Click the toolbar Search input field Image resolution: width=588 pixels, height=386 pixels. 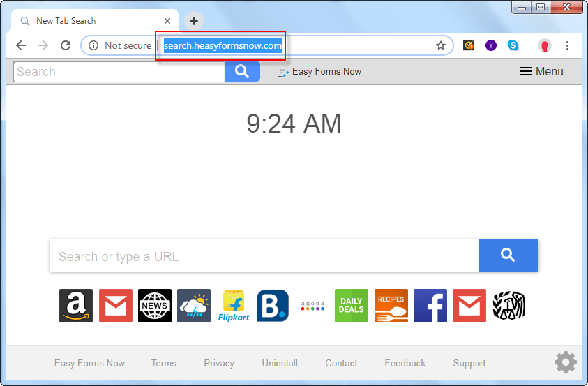pyautogui.click(x=119, y=72)
